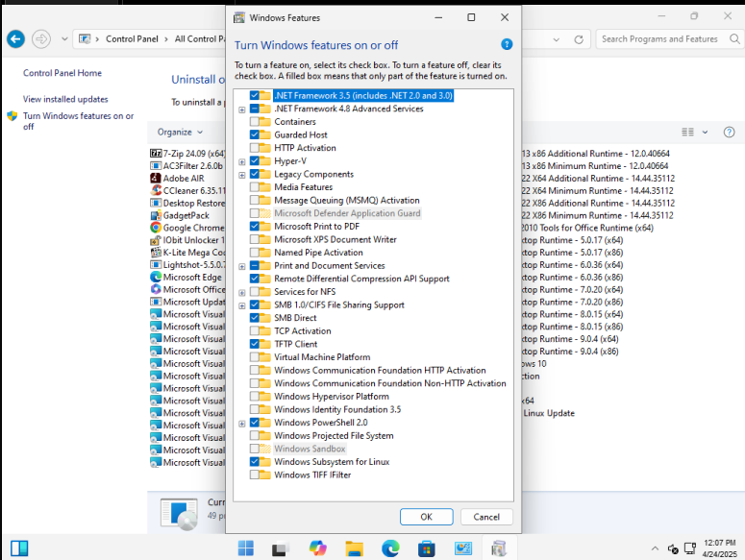Expand the Services for NFS node

(x=242, y=293)
